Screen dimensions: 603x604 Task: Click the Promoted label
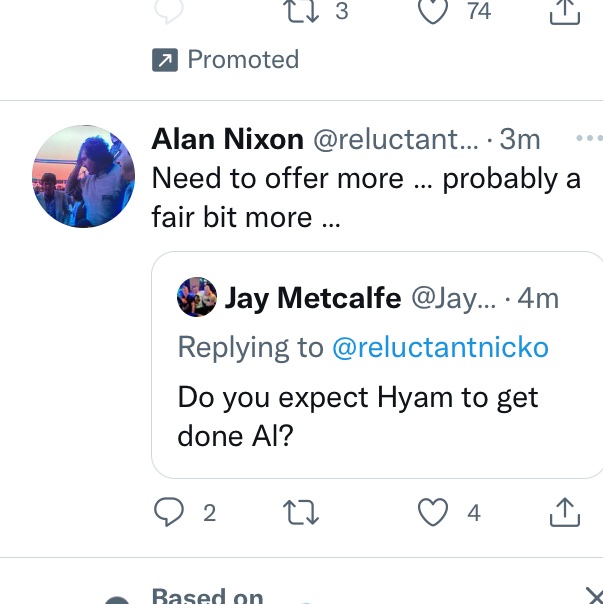click(243, 60)
